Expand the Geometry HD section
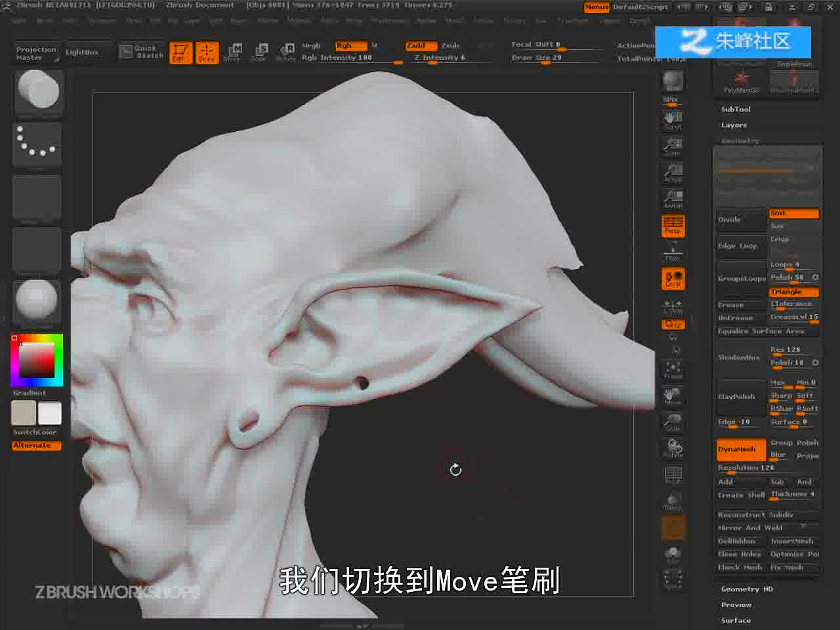Screen dimensions: 840x630 tap(747, 589)
